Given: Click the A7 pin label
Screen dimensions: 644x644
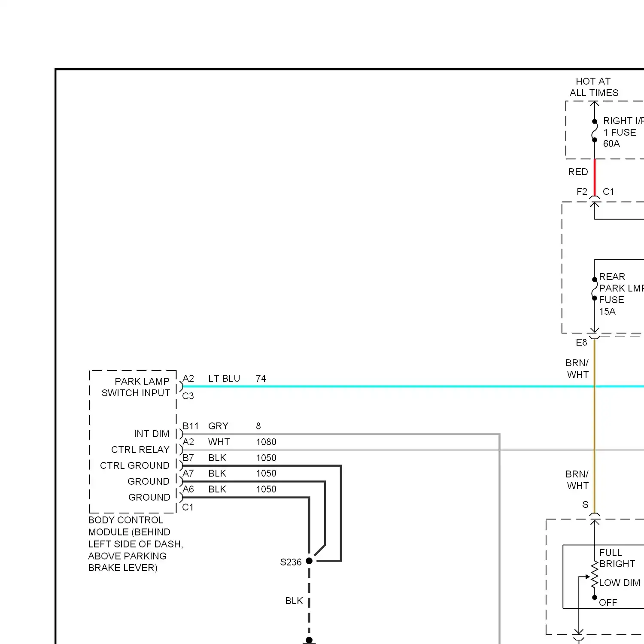Looking at the screenshot, I should tap(188, 474).
